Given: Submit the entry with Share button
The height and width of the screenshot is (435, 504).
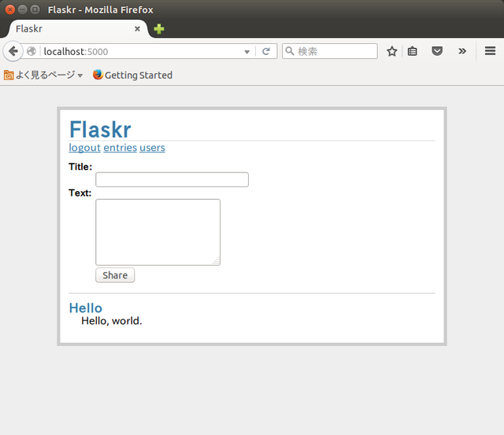Looking at the screenshot, I should click(115, 275).
